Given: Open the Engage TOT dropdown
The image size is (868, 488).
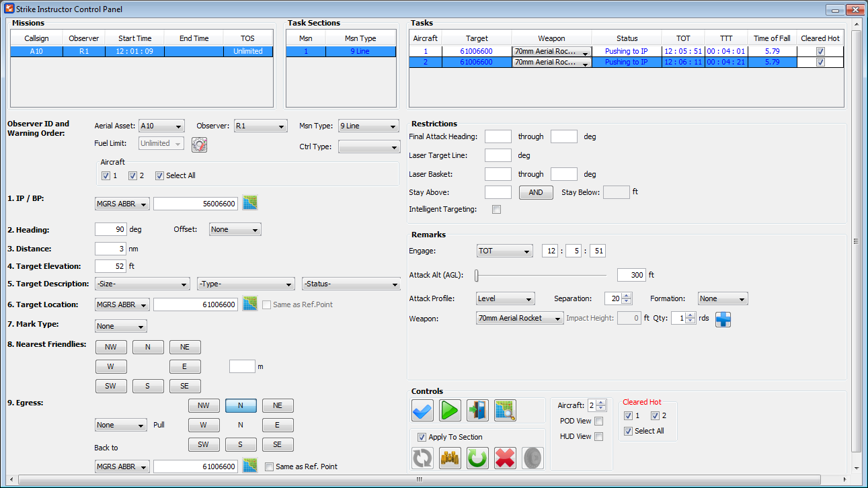Looking at the screenshot, I should click(504, 251).
